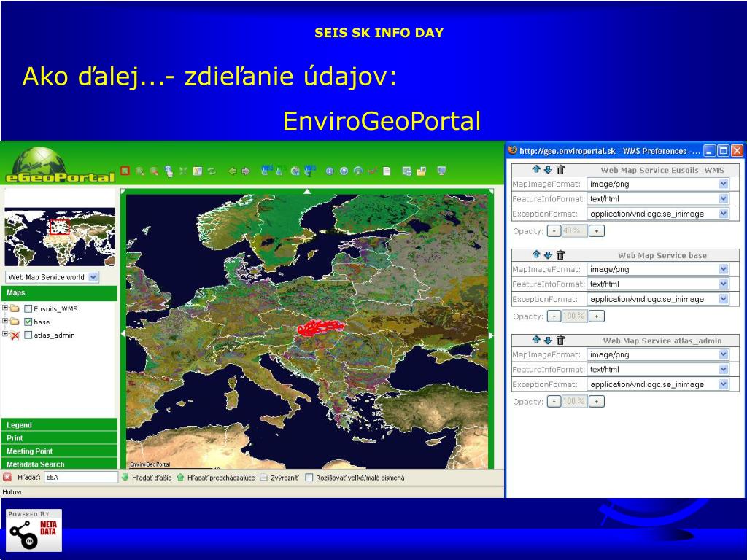The width and height of the screenshot is (747, 560).
Task: Open the Print panel tab
Action: [59, 437]
